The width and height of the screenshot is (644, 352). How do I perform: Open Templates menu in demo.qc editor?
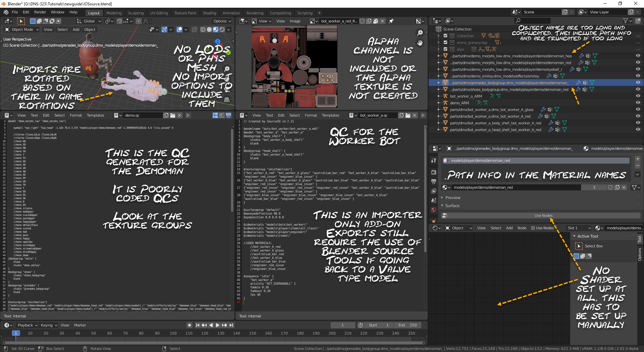click(96, 115)
